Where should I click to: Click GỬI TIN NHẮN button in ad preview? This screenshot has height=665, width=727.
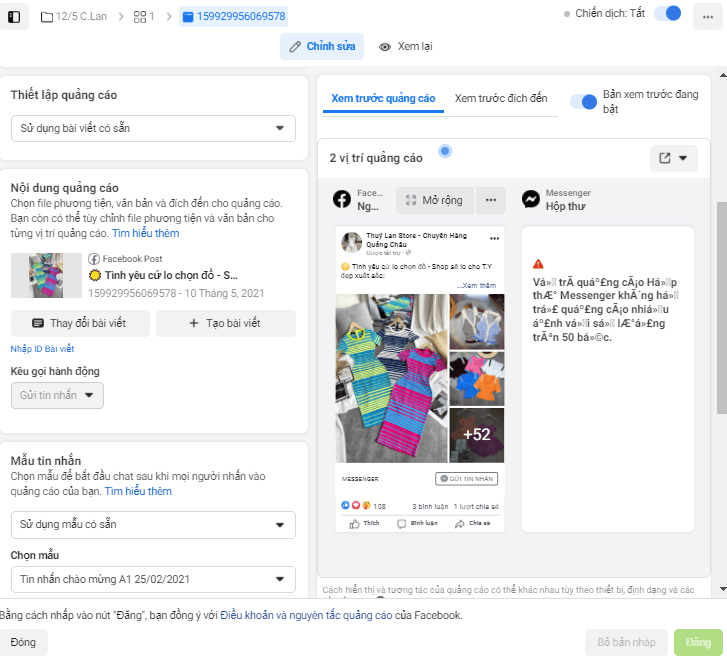pyautogui.click(x=466, y=479)
